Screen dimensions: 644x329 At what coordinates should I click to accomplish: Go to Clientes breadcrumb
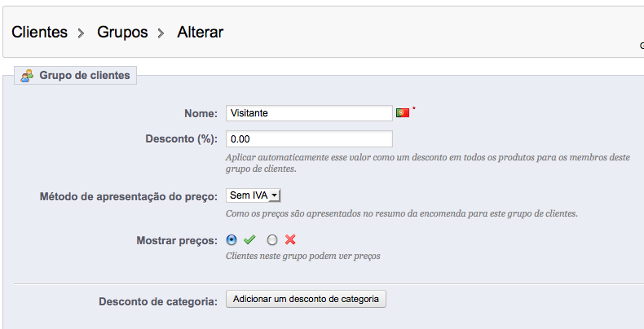coord(39,32)
